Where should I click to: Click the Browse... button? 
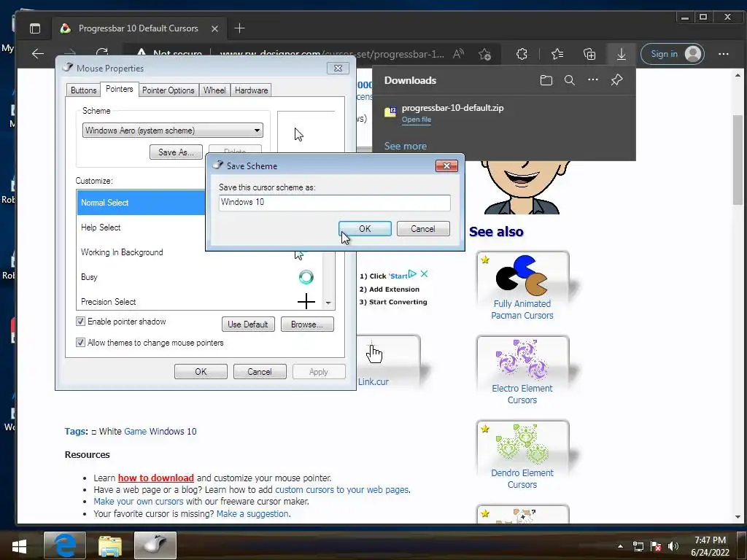[x=307, y=324]
